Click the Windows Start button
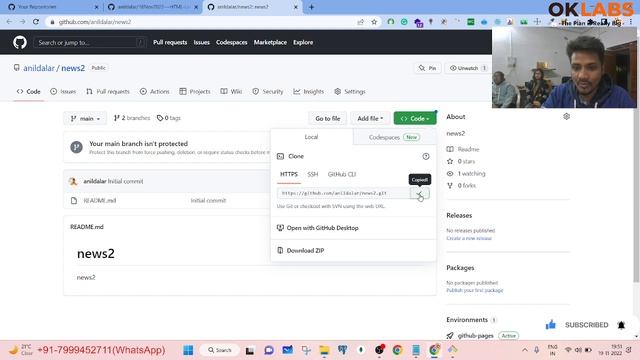This screenshot has width=640, height=360. click(188, 350)
